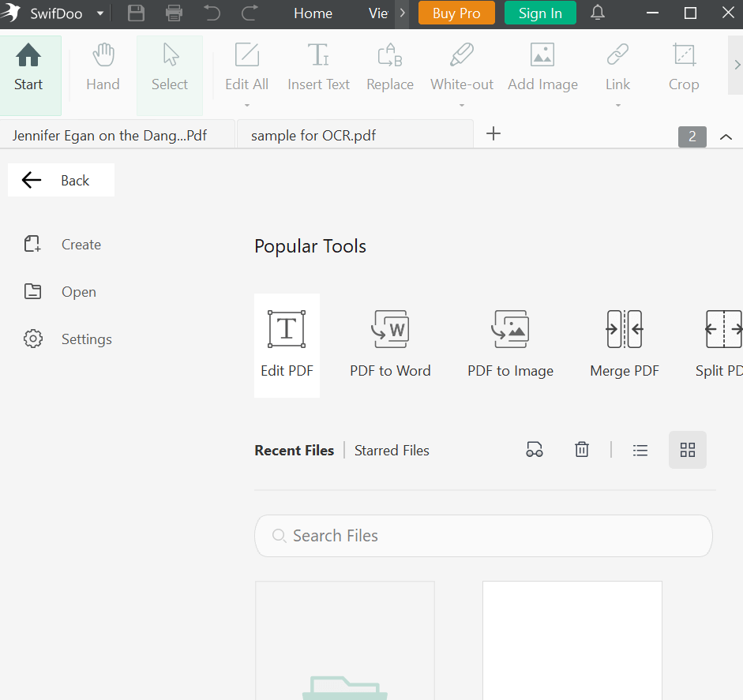Image resolution: width=743 pixels, height=700 pixels.
Task: Click the Buy Pro button
Action: [456, 13]
